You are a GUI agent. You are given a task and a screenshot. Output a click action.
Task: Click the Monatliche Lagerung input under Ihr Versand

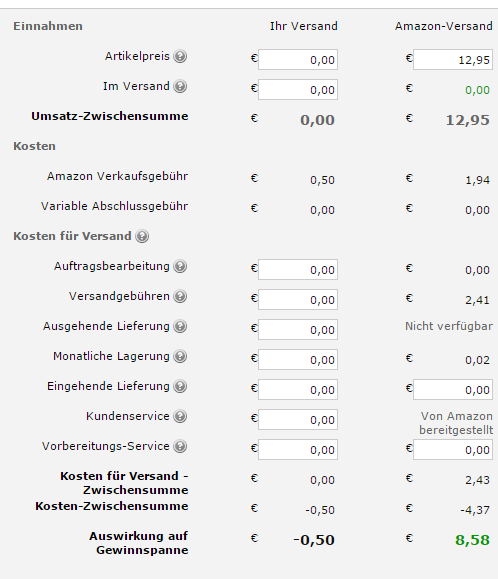pyautogui.click(x=298, y=360)
